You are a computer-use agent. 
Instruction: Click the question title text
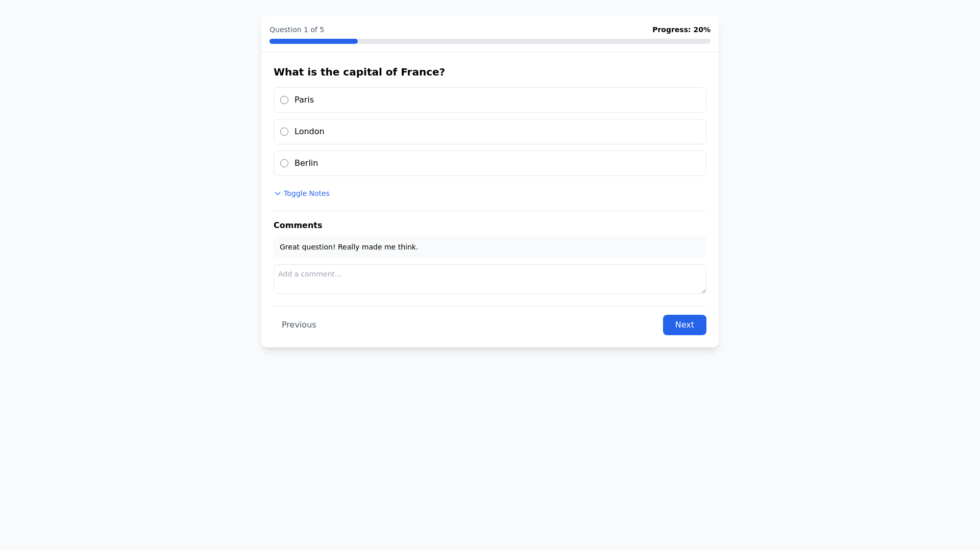[x=359, y=72]
